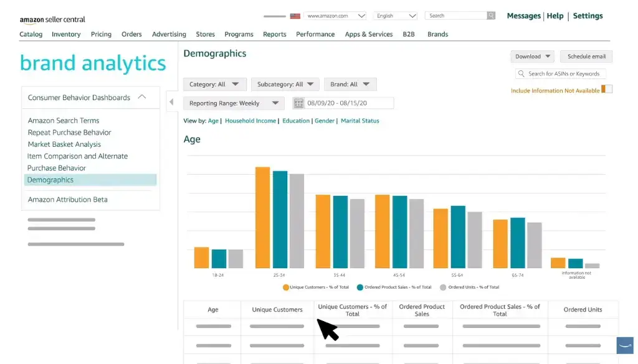The image size is (638, 364).
Task: Open the chat widget icon at bottom right
Action: tap(625, 345)
